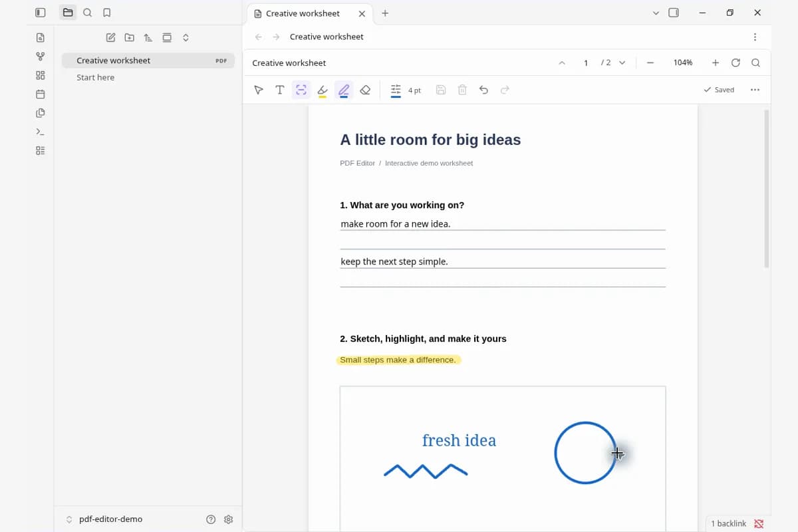Screen dimensions: 798x532
Task: Open quick switcher file icon in ribbon
Action: click(x=41, y=38)
